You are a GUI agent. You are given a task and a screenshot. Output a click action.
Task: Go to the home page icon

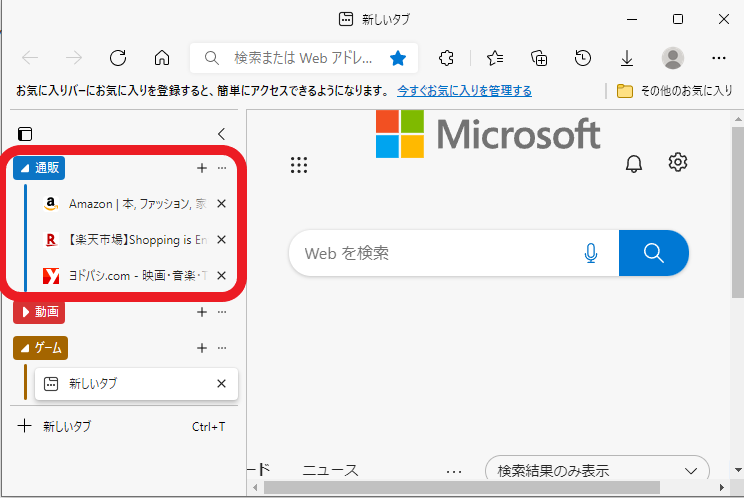click(x=162, y=58)
